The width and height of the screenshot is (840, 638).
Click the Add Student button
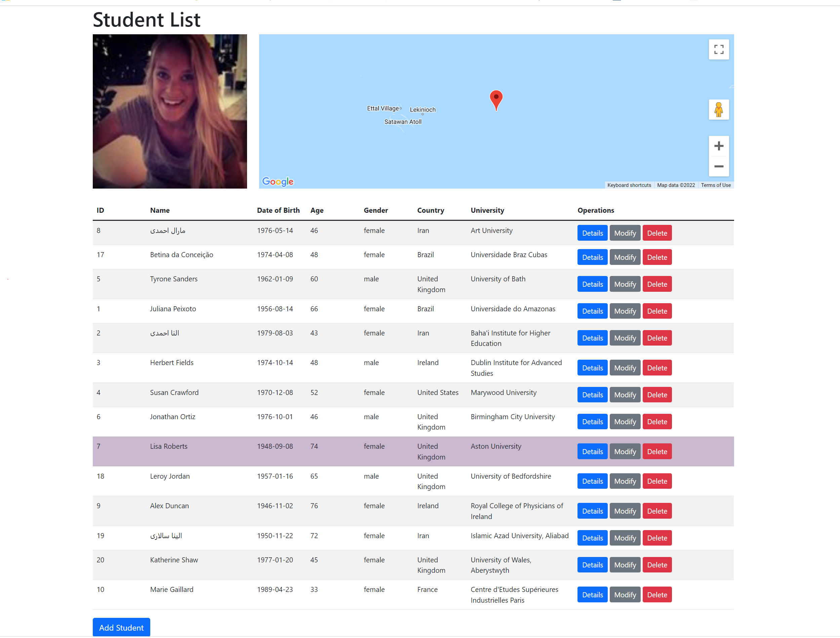pos(121,627)
